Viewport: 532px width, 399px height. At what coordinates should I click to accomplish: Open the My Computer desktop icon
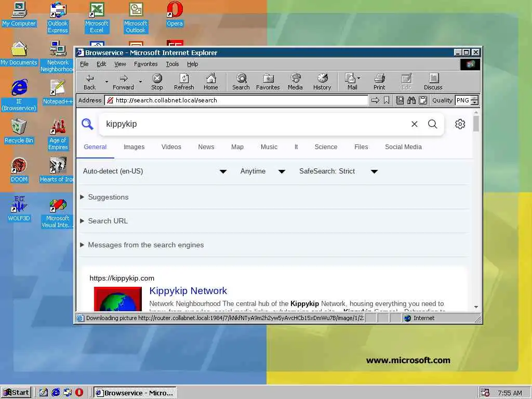tap(19, 15)
